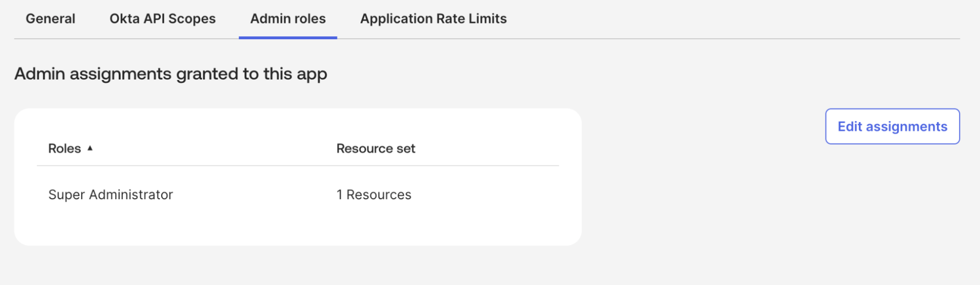The image size is (980, 285).
Task: Select the Admin roles tab
Action: click(x=288, y=19)
